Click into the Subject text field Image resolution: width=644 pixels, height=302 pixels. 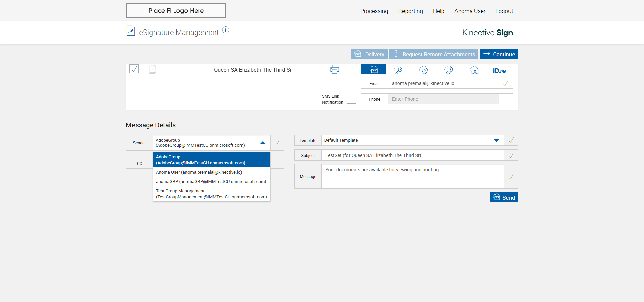[x=413, y=155]
